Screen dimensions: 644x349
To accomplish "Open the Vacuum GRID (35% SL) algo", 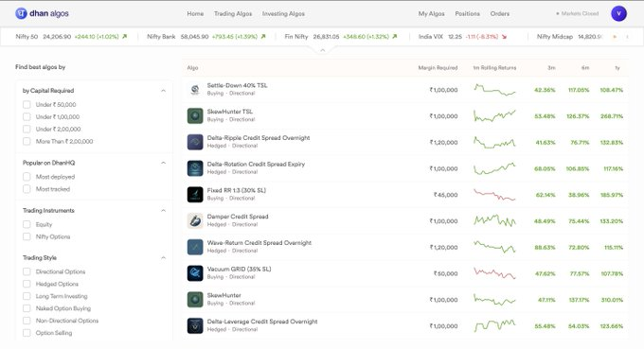I will 239,269.
